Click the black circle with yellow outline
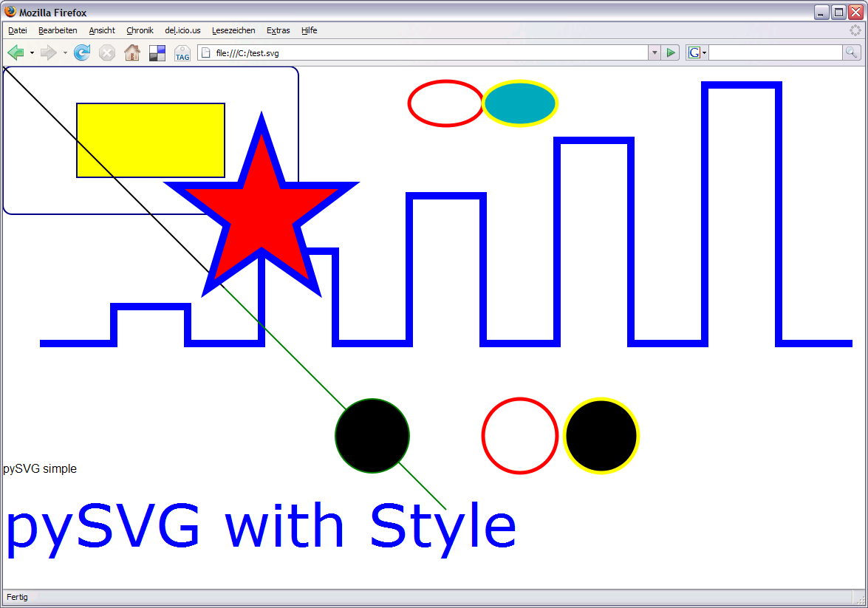This screenshot has width=868, height=608. (601, 436)
